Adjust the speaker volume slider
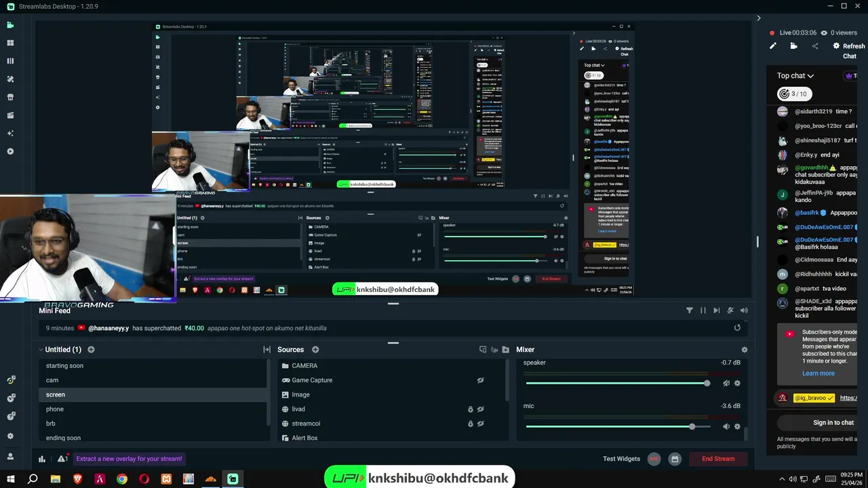 [x=618, y=384]
